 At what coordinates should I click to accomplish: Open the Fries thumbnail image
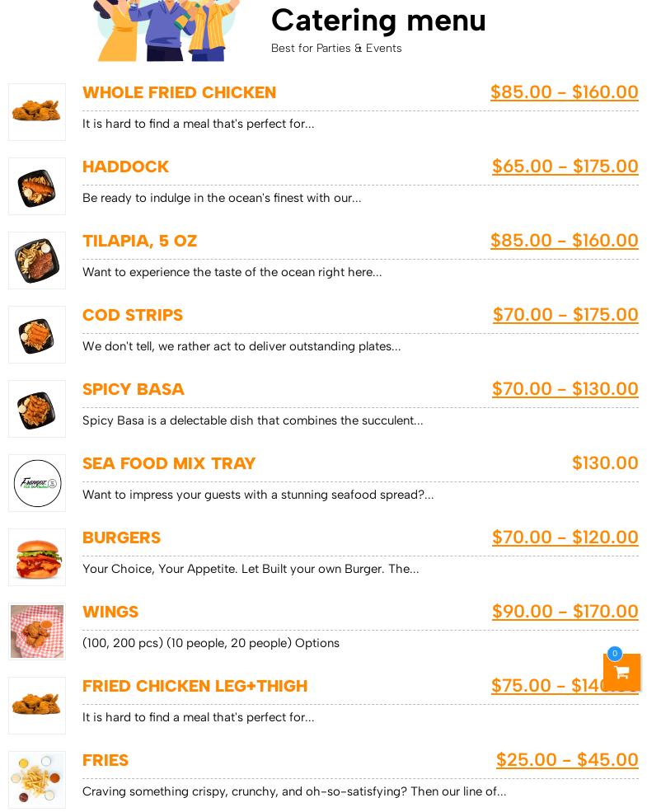[x=37, y=780]
